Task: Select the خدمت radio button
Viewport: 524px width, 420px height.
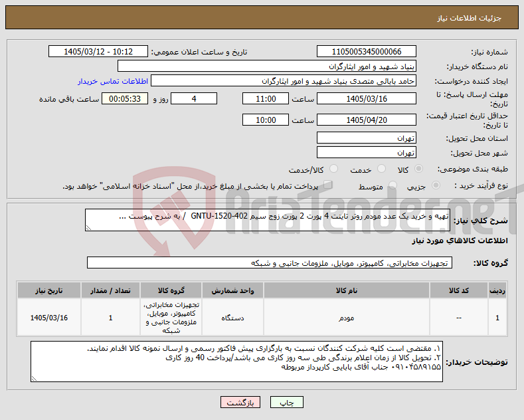Action: pyautogui.click(x=381, y=169)
